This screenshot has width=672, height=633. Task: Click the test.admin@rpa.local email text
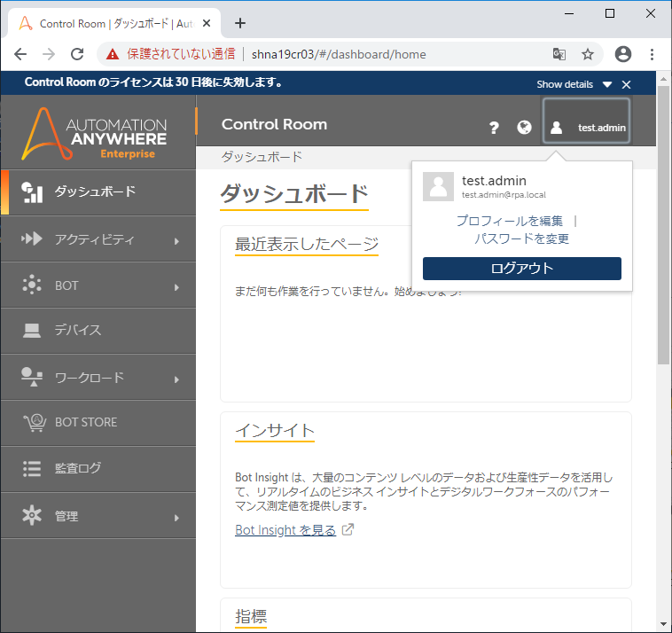[x=504, y=194]
